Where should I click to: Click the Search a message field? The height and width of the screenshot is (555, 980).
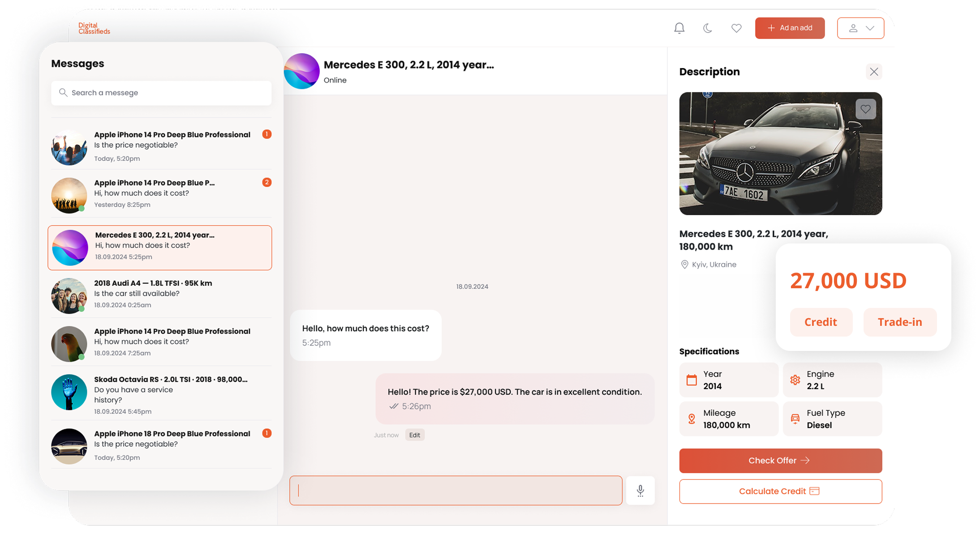[161, 93]
